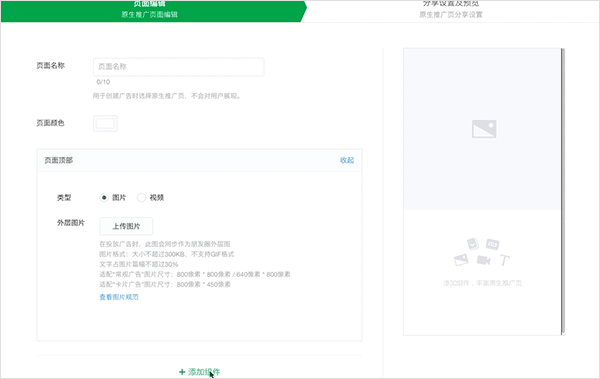The width and height of the screenshot is (600, 379).
Task: Click the video camera icon in preview
Action: pos(483,260)
